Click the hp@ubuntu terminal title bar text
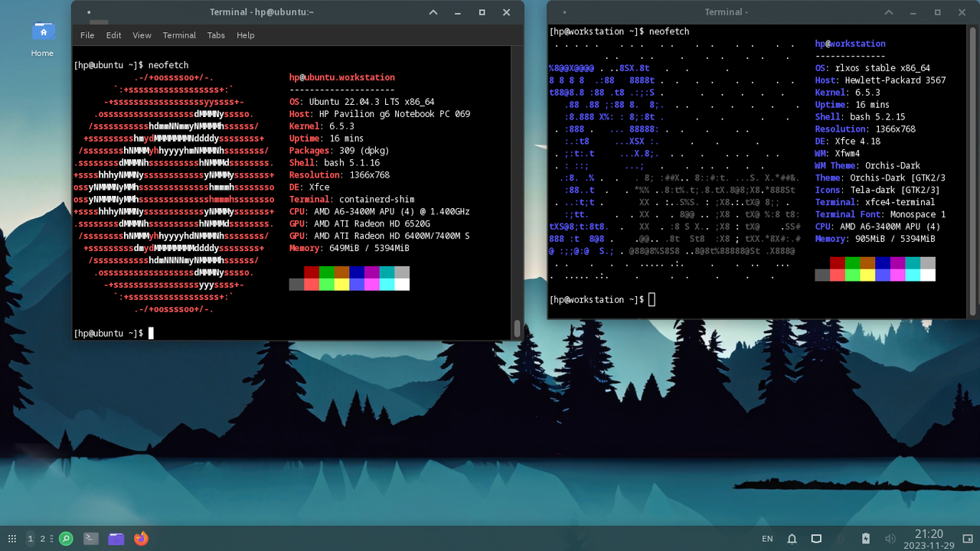The image size is (980, 551). (262, 12)
